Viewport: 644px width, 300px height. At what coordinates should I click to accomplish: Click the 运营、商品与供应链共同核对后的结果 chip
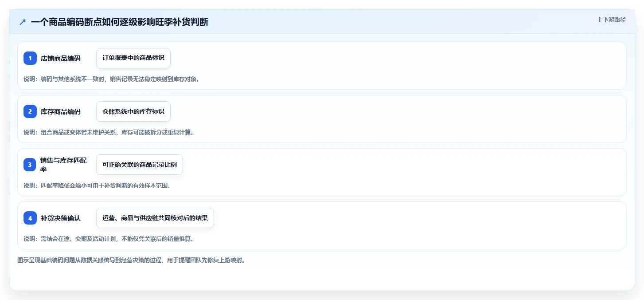click(155, 218)
